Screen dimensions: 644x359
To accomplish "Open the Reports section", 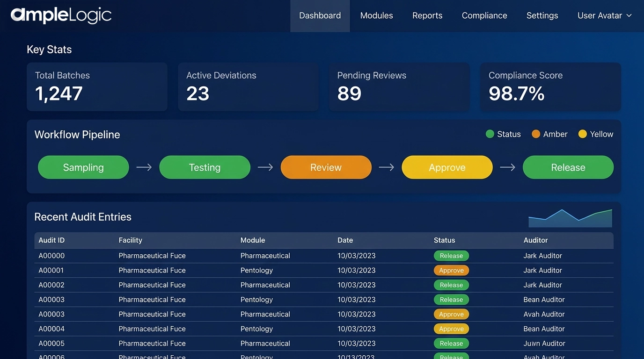I will coord(427,15).
